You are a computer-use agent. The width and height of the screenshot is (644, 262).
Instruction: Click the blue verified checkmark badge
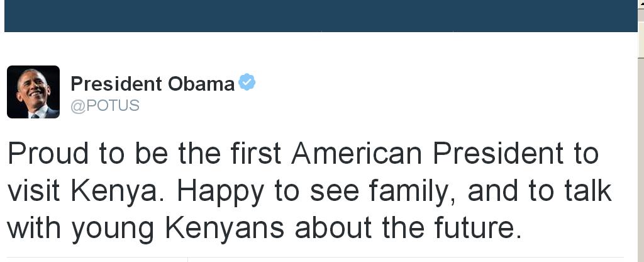point(247,82)
